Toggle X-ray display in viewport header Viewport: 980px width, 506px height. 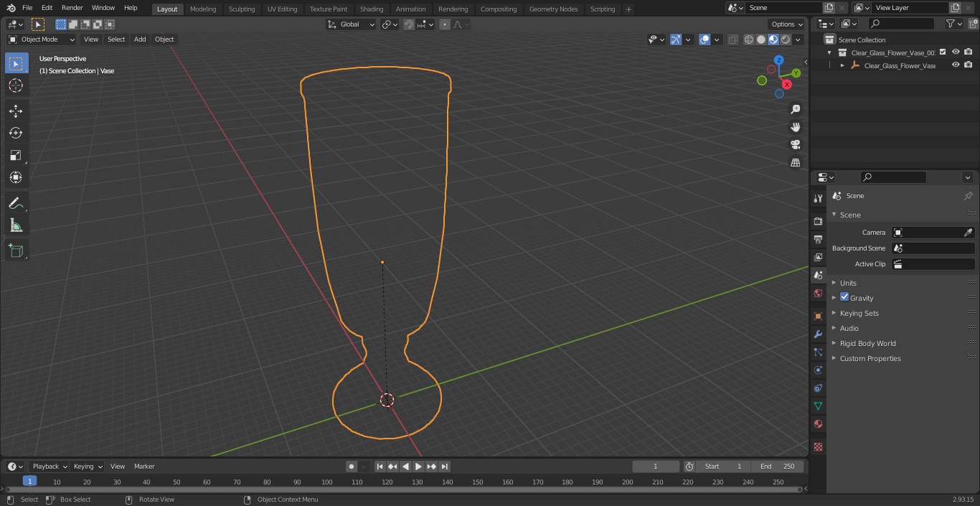point(732,39)
